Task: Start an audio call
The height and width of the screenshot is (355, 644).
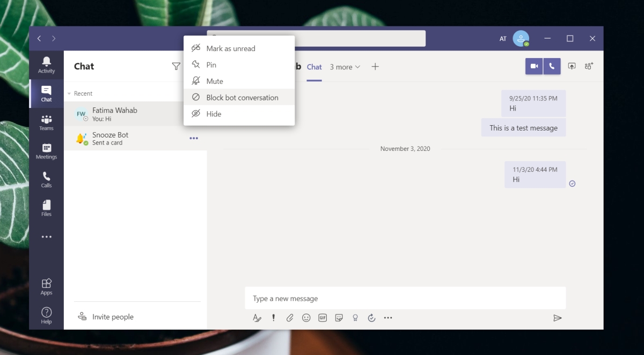Action: 552,66
